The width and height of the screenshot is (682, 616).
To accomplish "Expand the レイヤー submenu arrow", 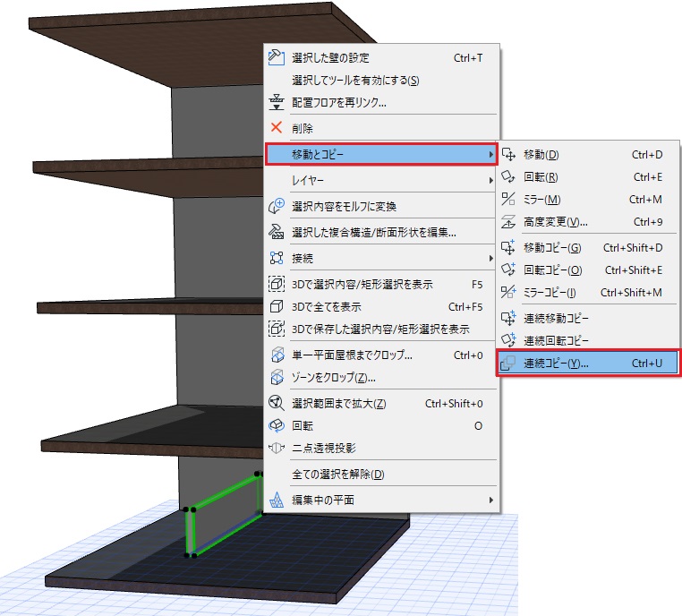I will (x=490, y=180).
